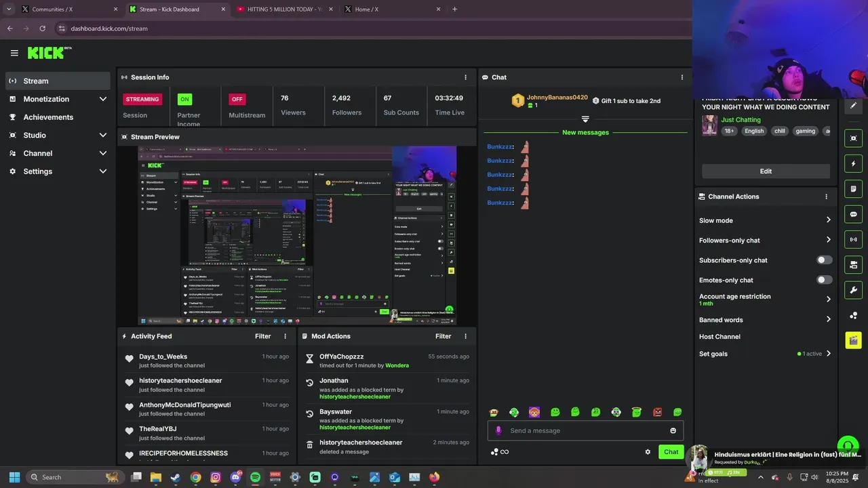The height and width of the screenshot is (488, 868).
Task: Open Activity Feed three-dot options
Action: (285, 336)
